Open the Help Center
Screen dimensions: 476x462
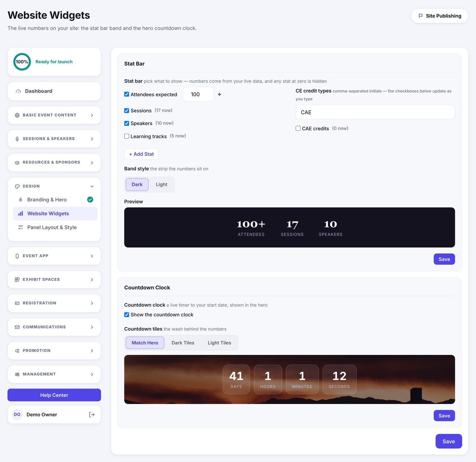coord(54,395)
